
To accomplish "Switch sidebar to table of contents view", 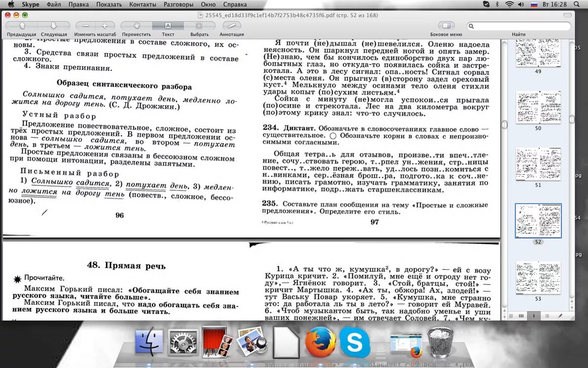I will point(547,315).
